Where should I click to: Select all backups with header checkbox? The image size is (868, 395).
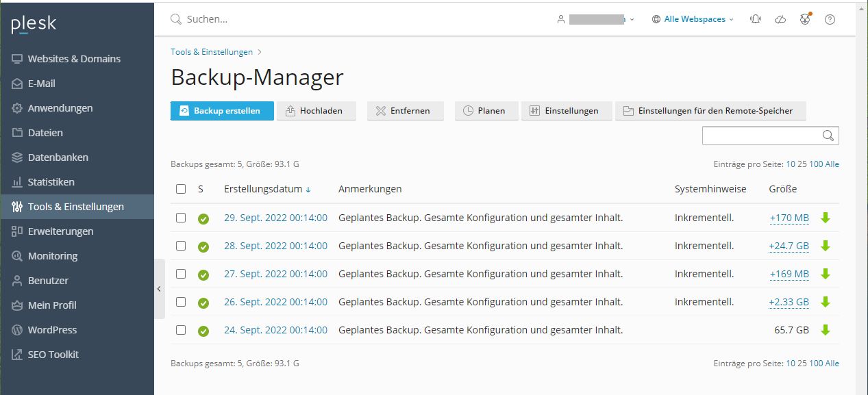point(181,189)
